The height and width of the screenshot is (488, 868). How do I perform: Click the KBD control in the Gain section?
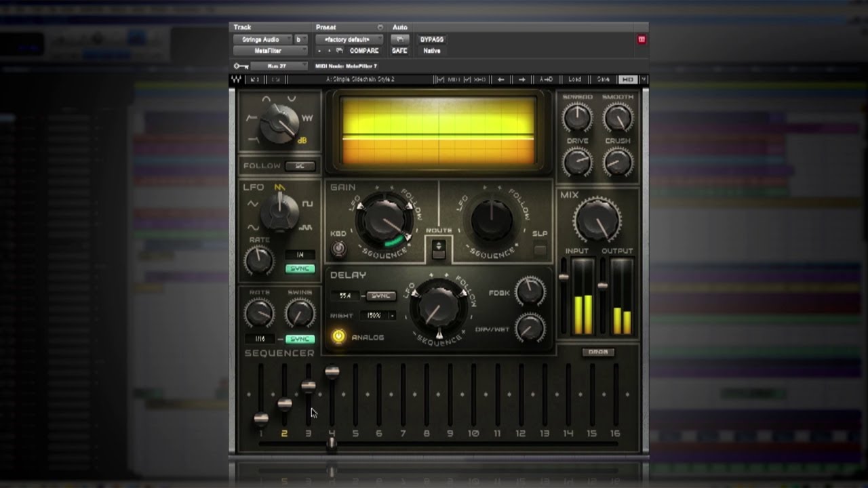pyautogui.click(x=338, y=249)
